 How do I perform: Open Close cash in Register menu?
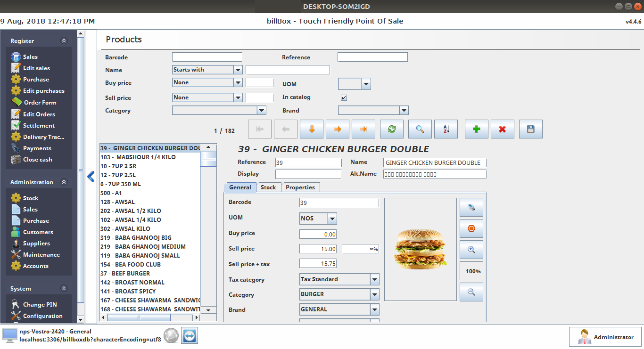[x=37, y=160]
